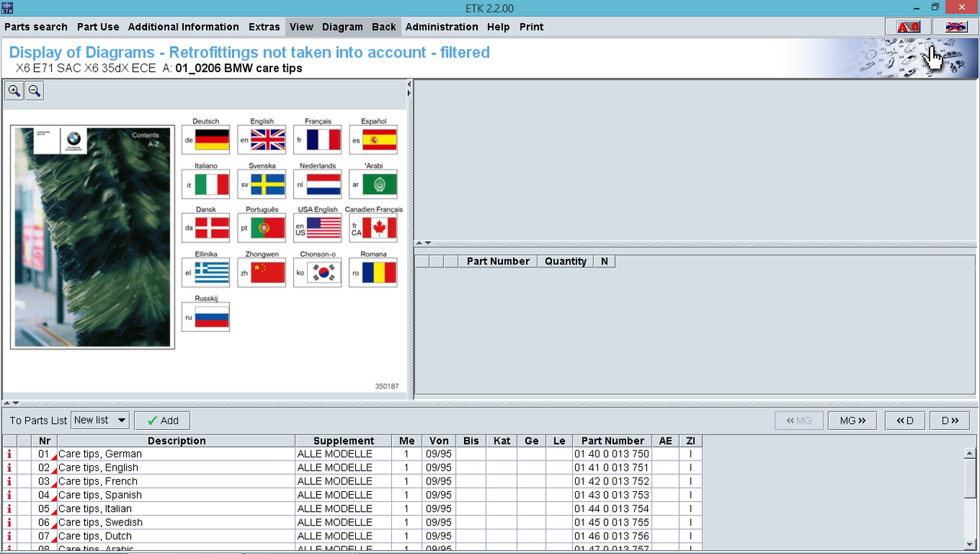Open the Part Use menu
980x554 pixels.
pyautogui.click(x=98, y=27)
